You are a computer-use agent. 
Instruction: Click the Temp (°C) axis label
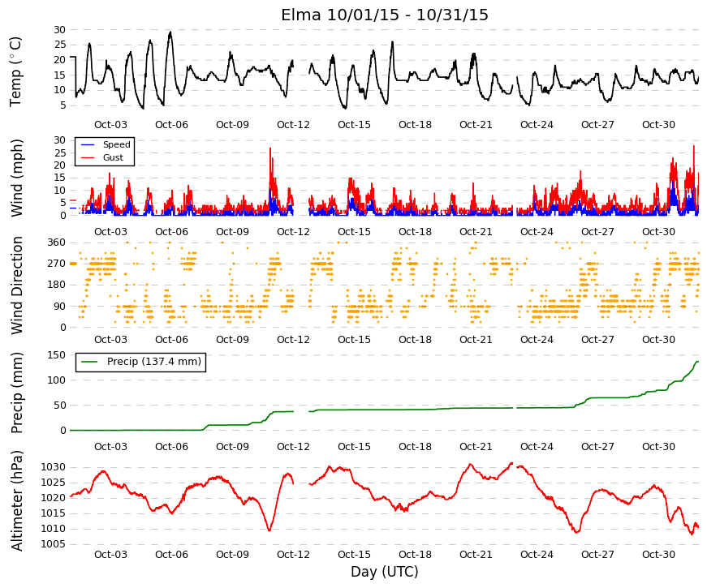tap(15, 71)
